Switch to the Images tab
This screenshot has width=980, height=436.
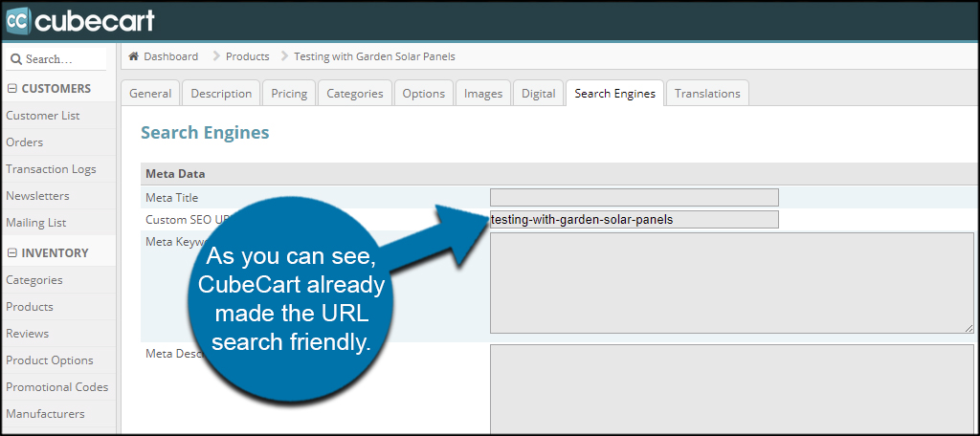(x=483, y=93)
